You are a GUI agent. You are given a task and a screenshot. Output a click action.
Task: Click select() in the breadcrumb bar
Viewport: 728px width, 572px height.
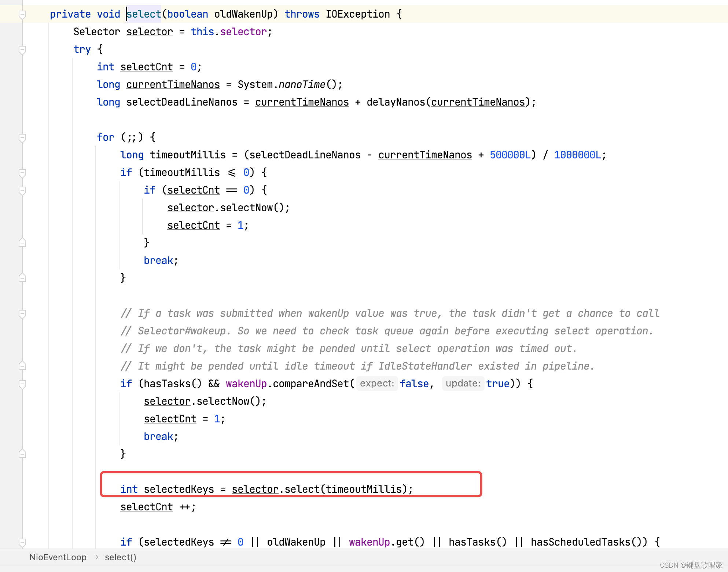(120, 557)
